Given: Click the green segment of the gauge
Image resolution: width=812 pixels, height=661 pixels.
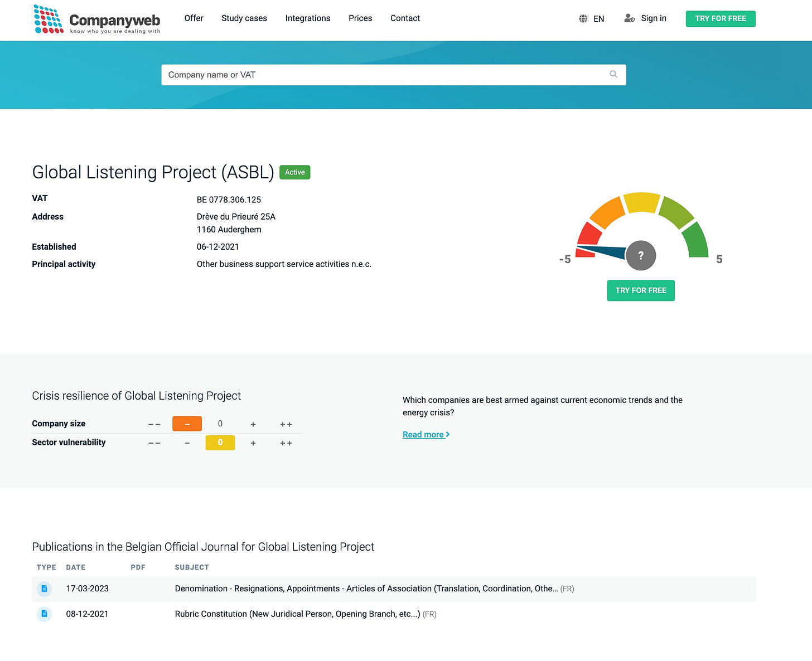Looking at the screenshot, I should point(695,241).
